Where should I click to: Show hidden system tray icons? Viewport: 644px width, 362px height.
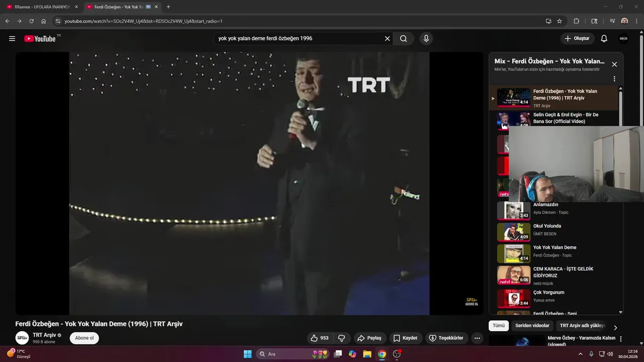(581, 354)
